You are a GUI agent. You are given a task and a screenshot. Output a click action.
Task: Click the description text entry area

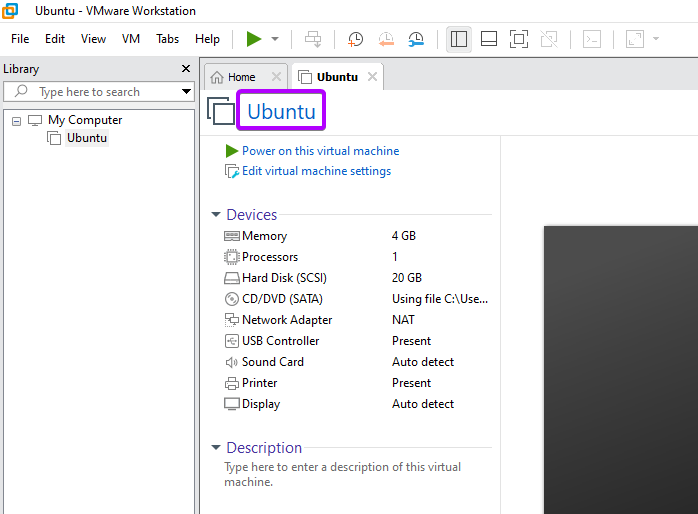click(342, 474)
